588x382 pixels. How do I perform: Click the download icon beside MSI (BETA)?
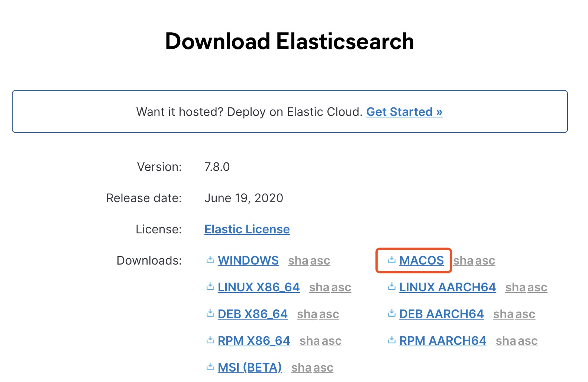pyautogui.click(x=210, y=367)
